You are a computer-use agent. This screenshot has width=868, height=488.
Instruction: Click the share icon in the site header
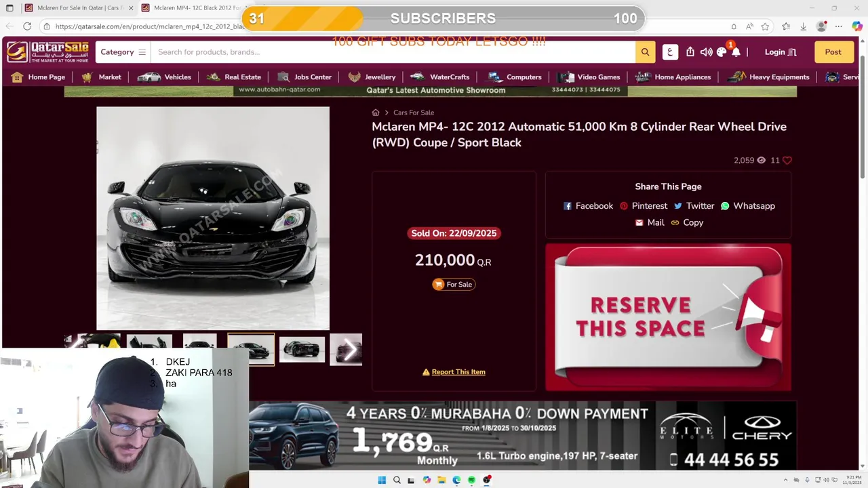click(690, 52)
